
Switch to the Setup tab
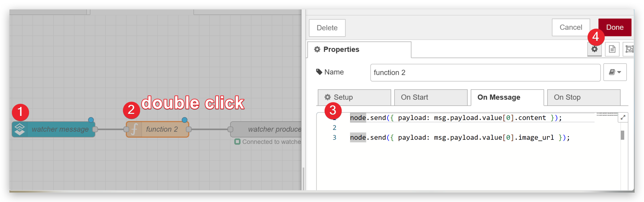(x=354, y=97)
